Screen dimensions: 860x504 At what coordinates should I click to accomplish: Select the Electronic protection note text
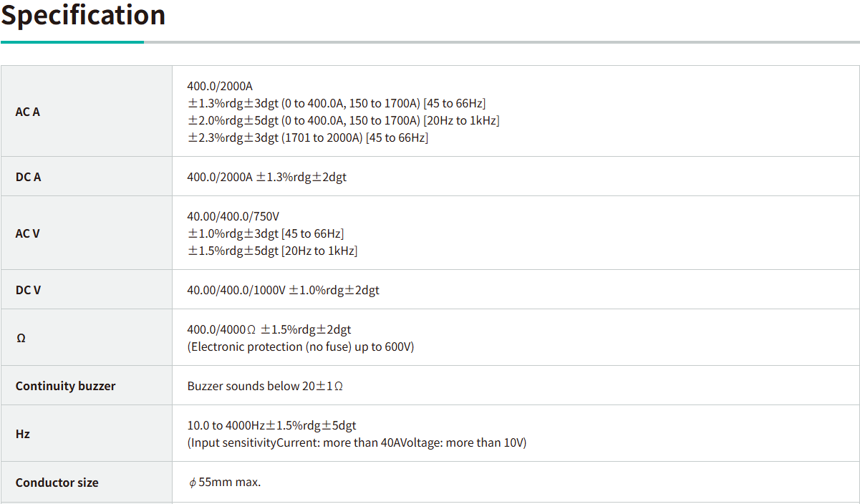pos(301,346)
